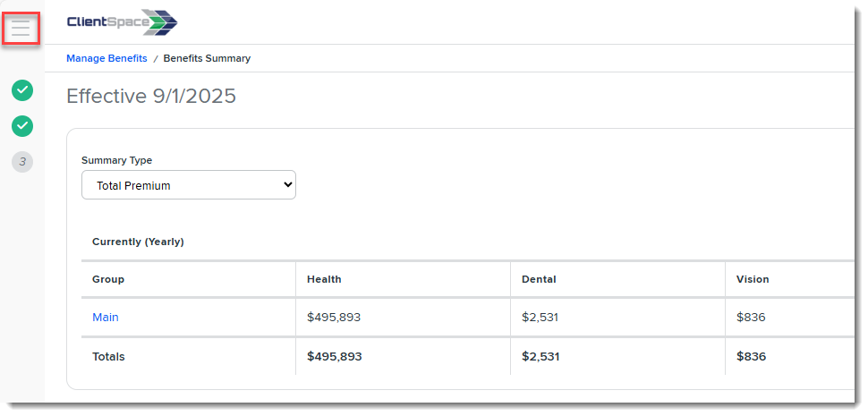
Task: Open the Summary Type dropdown
Action: coord(189,185)
